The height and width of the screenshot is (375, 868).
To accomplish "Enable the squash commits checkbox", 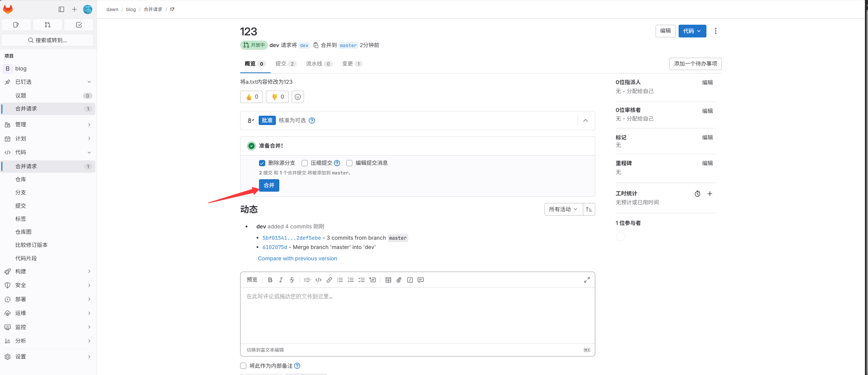I will [x=305, y=163].
